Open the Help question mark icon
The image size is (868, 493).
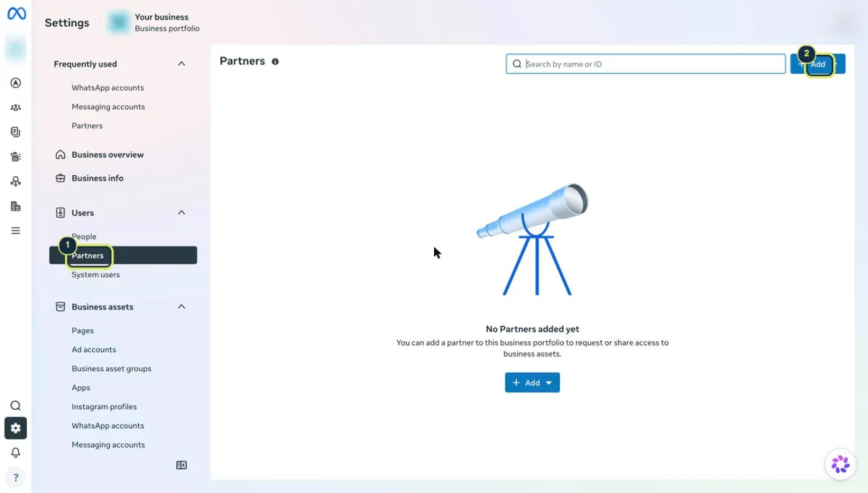(x=16, y=477)
